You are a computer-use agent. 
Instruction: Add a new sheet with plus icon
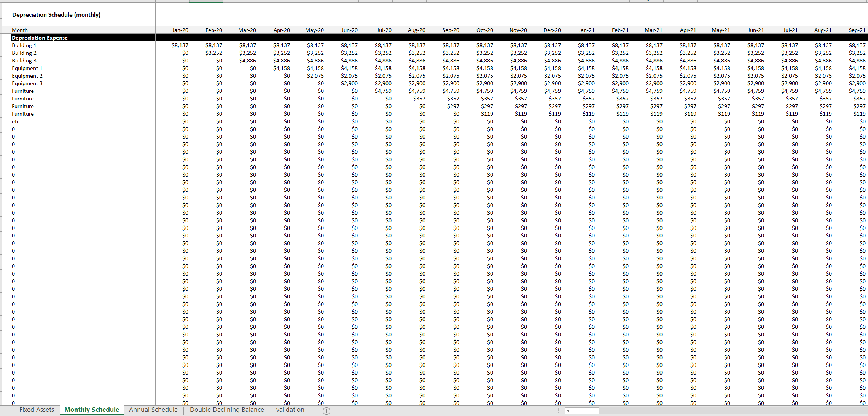pyautogui.click(x=326, y=411)
